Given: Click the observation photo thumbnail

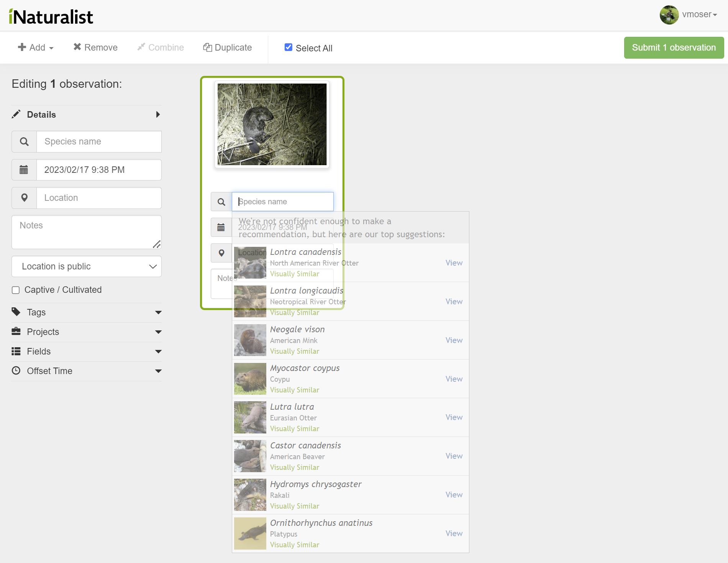Looking at the screenshot, I should 272,125.
